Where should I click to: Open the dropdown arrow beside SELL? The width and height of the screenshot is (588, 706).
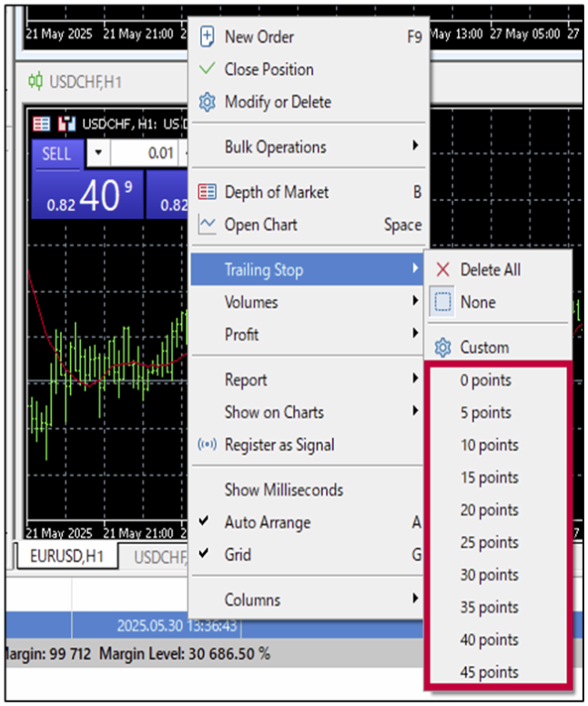[x=98, y=153]
